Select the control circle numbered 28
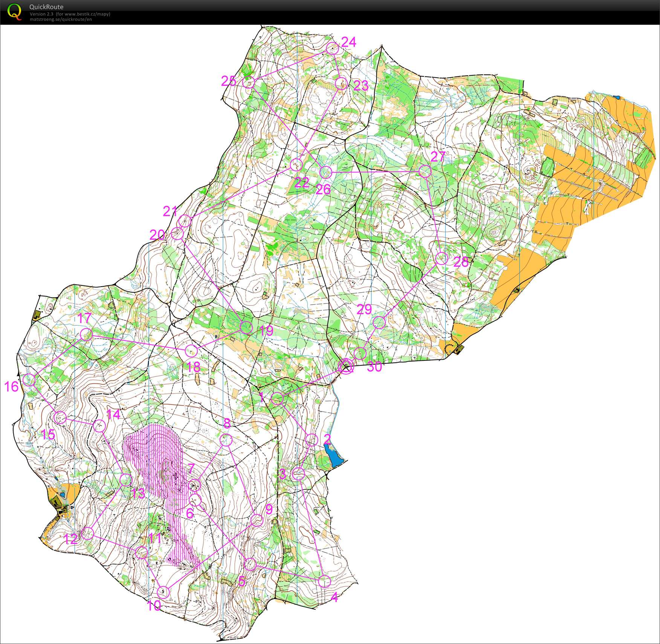The height and width of the screenshot is (644, 660). (442, 258)
